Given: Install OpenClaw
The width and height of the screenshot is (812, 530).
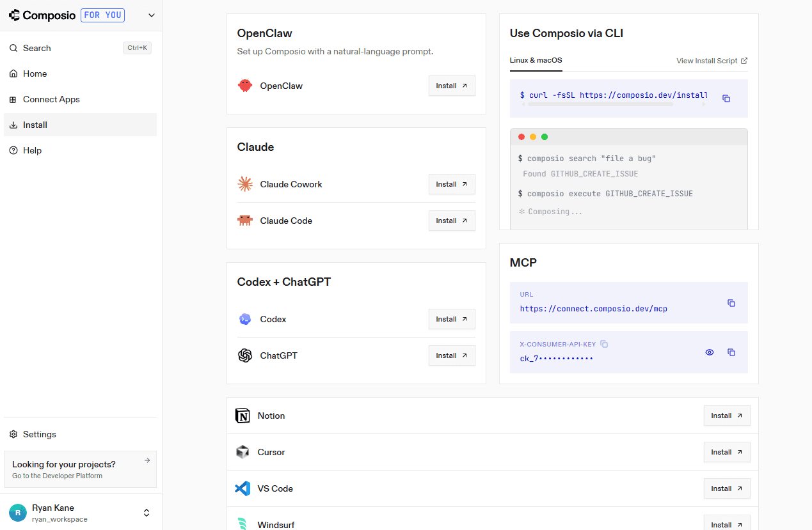Looking at the screenshot, I should click(x=452, y=86).
